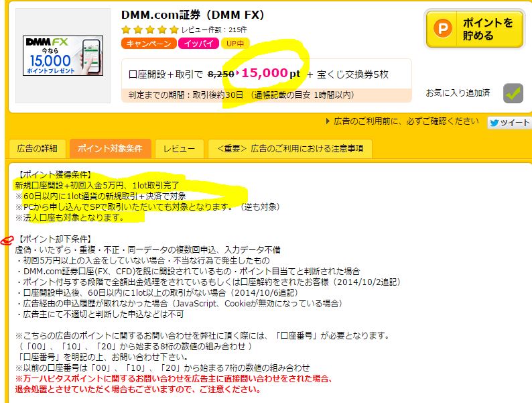Click the yellow UP中 badge
The width and height of the screenshot is (532, 403).
click(235, 44)
